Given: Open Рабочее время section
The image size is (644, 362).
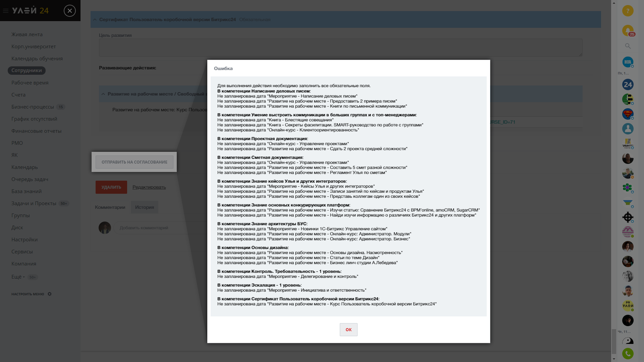Looking at the screenshot, I should (x=30, y=83).
